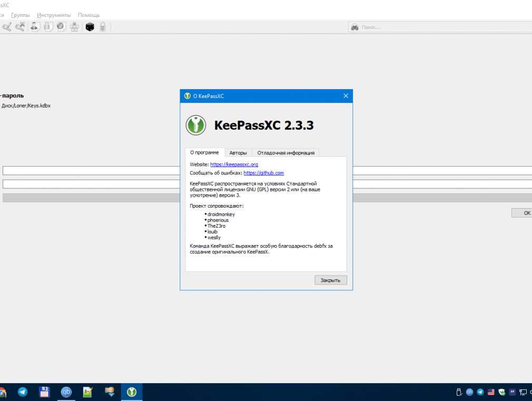Switch to the Отладочная информация tab

click(x=285, y=153)
